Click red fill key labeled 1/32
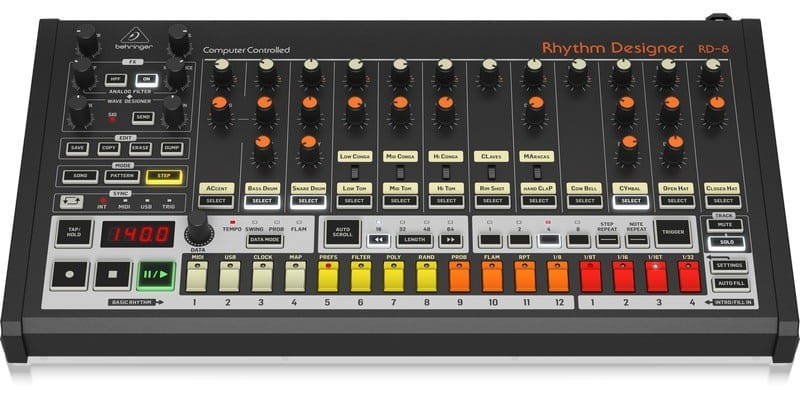The image size is (800, 402). (689, 276)
